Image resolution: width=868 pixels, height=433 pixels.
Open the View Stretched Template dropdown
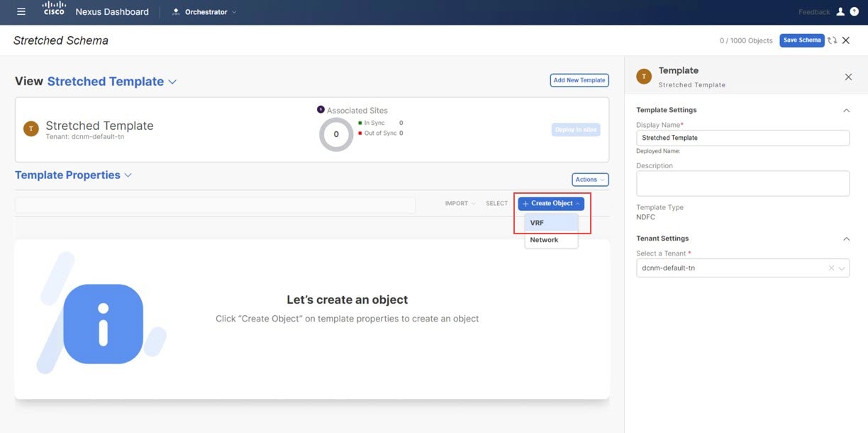(172, 82)
